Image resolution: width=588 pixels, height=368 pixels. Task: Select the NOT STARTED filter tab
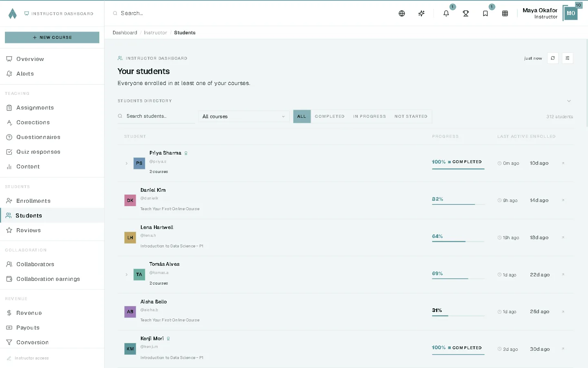pyautogui.click(x=411, y=117)
